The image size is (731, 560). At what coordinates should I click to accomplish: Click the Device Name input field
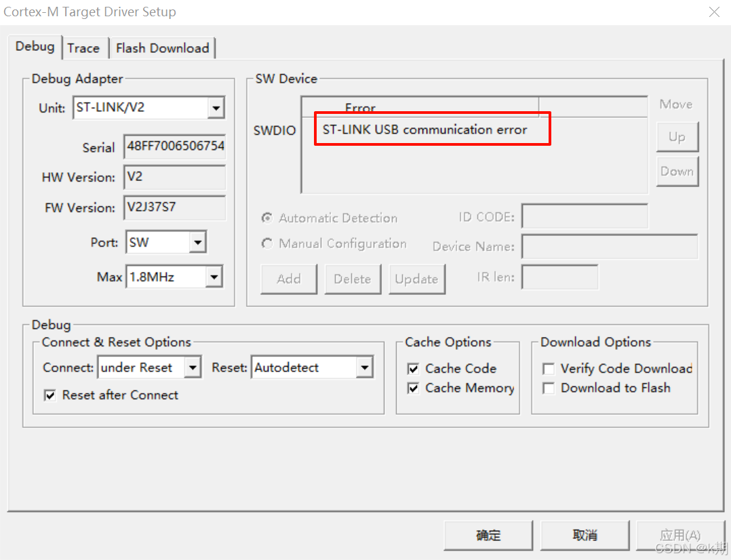coord(610,246)
